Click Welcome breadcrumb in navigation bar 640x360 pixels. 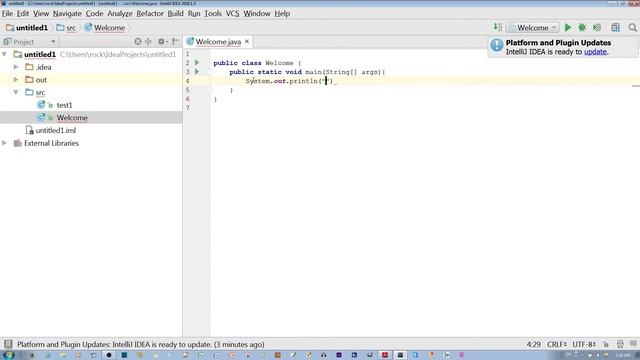(105, 28)
